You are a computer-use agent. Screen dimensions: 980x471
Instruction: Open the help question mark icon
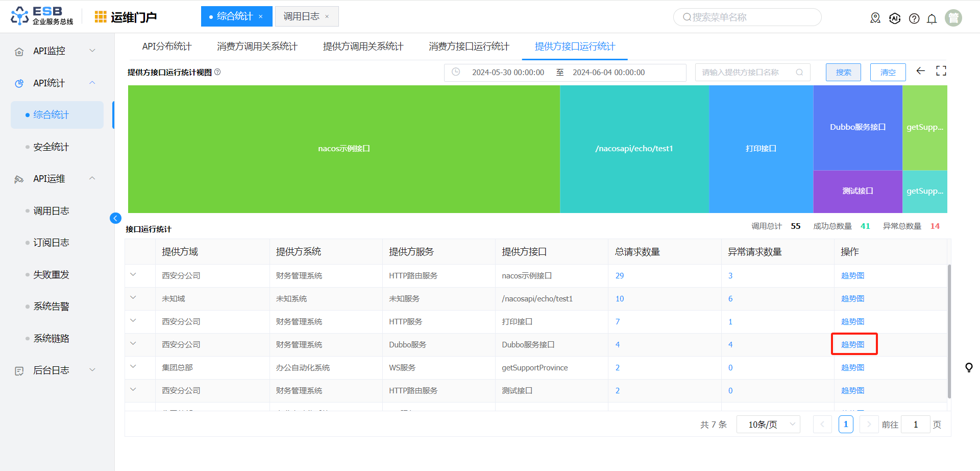[x=914, y=19]
